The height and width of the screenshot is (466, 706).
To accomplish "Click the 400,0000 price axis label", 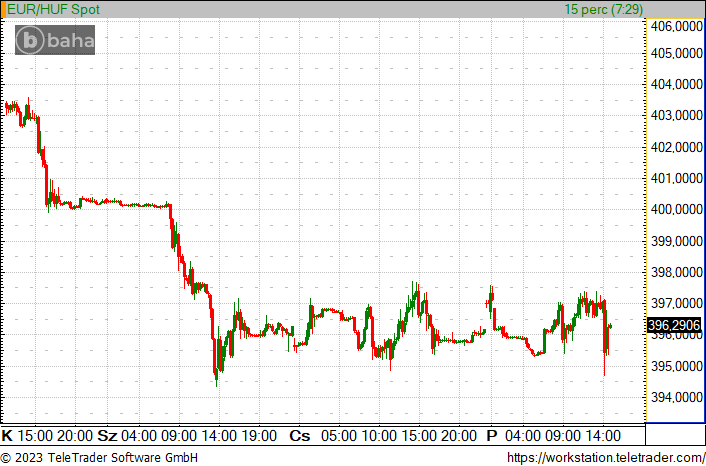I will 677,210.
